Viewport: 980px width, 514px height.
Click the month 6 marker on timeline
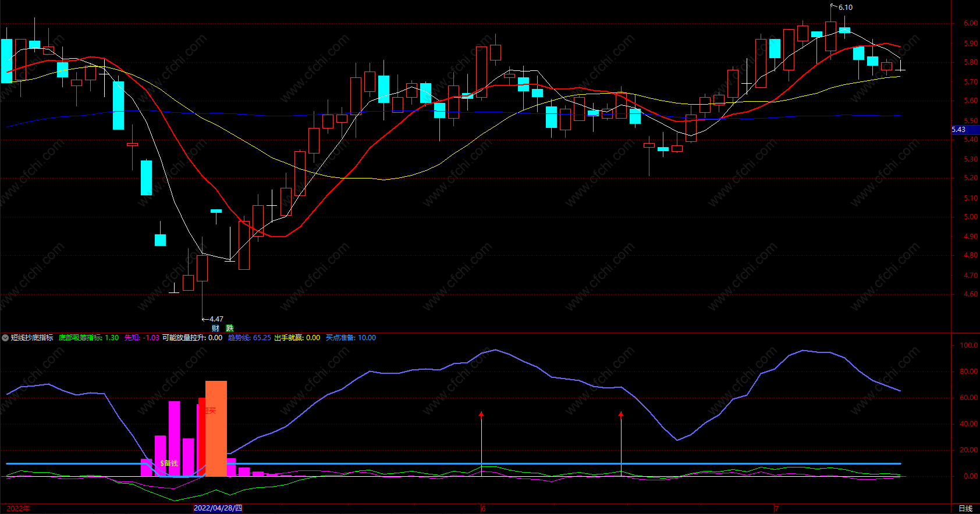pos(483,509)
